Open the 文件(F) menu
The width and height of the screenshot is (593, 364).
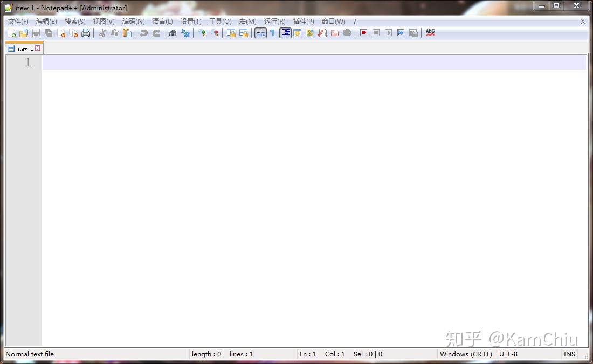(x=18, y=22)
